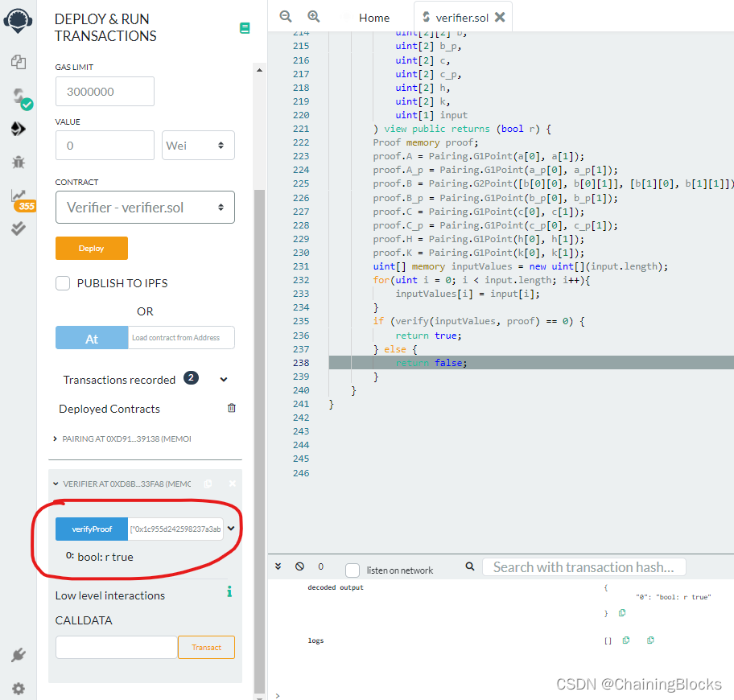The width and height of the screenshot is (734, 700).
Task: Click 'logs' label in terminal
Action: 315,640
